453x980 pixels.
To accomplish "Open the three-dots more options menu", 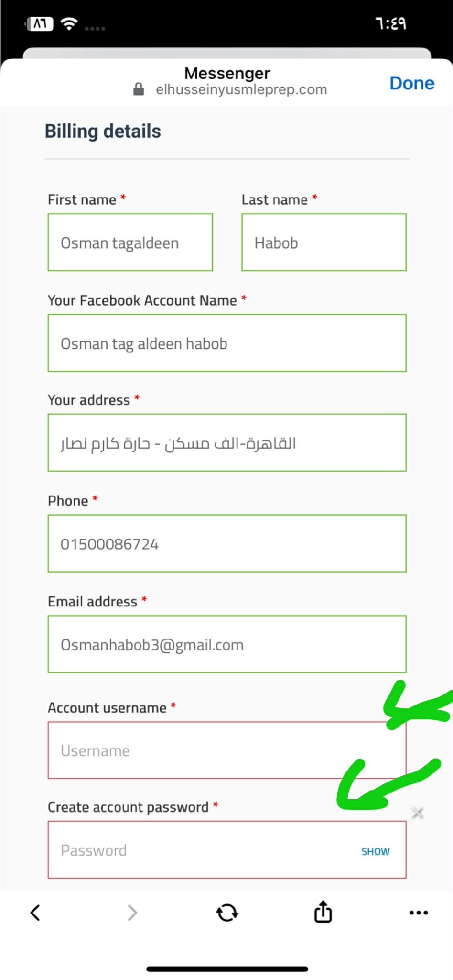I will tap(418, 912).
